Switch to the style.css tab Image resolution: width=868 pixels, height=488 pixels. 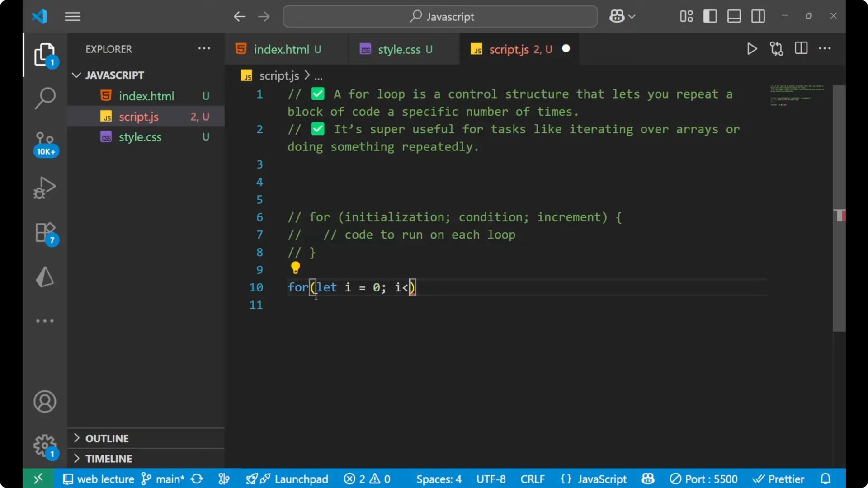(402, 49)
